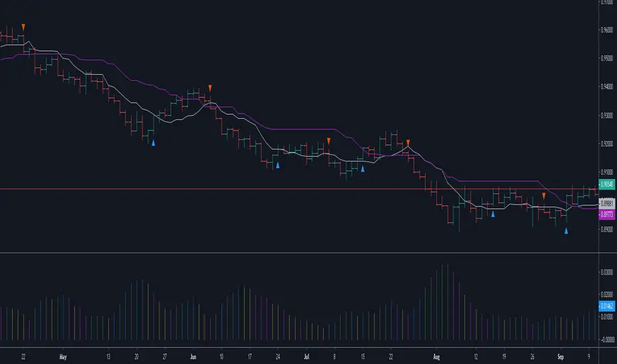Select the gray 0.89881 price label
This screenshot has height=364, width=617.
coord(606,206)
